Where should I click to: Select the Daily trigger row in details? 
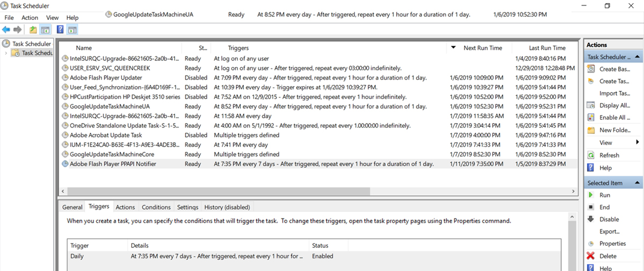314,256
